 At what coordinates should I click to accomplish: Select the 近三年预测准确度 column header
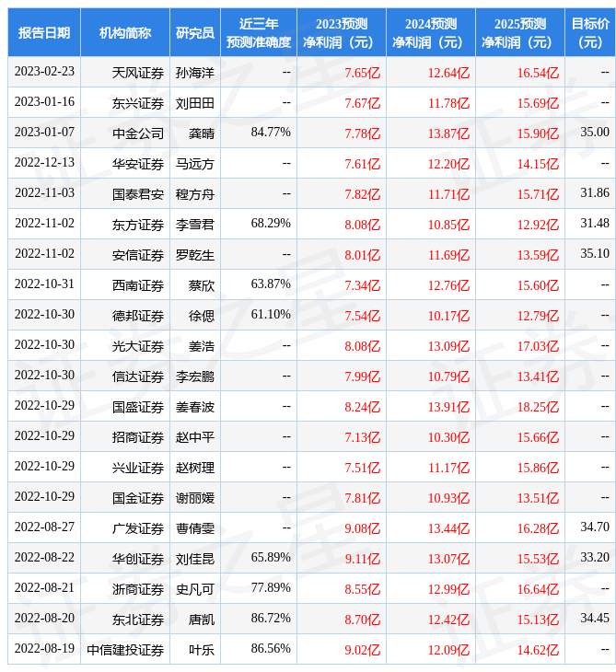(x=259, y=32)
